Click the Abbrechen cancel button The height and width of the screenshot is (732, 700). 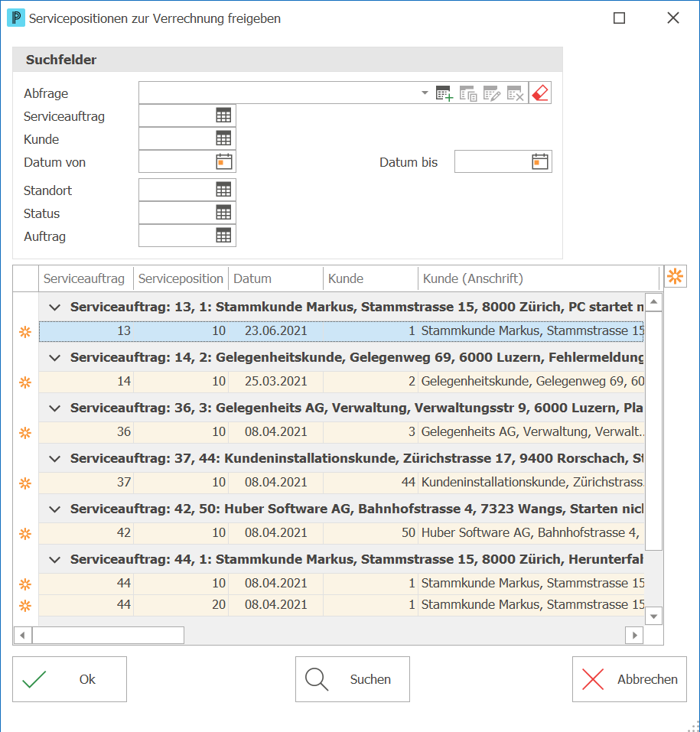(630, 679)
